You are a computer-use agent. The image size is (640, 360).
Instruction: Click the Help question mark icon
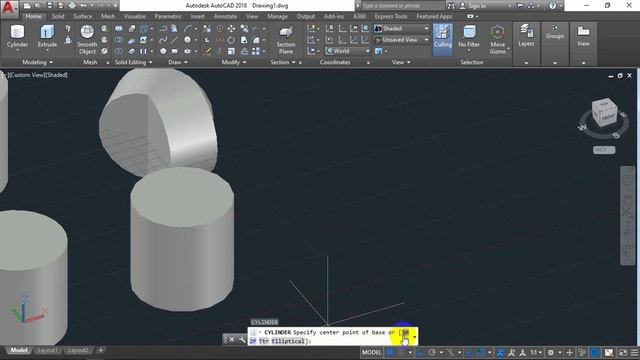pyautogui.click(x=553, y=6)
